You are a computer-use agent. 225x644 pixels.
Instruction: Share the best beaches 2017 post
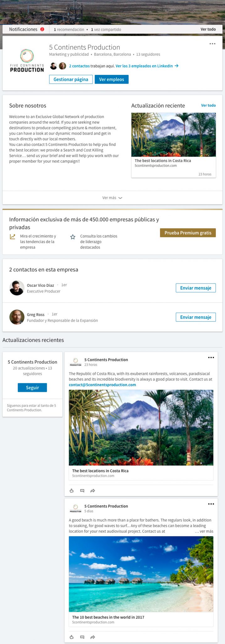93,637
